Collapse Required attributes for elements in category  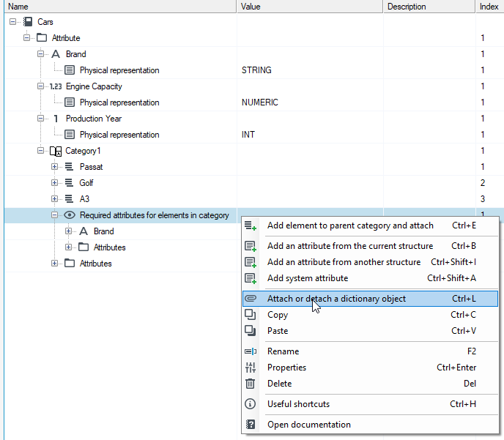54,215
